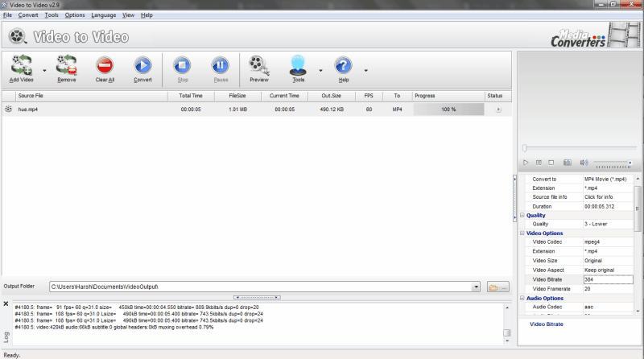Image resolution: width=644 pixels, height=359 pixels.
Task: Sort by Source File column header
Action: tap(91, 96)
